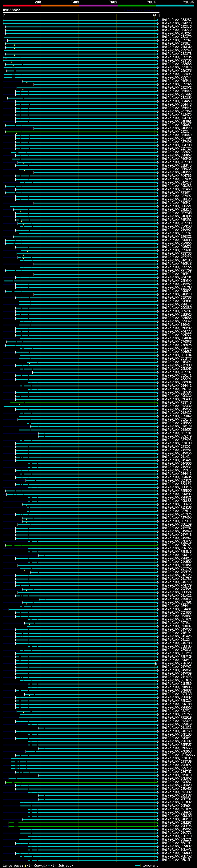Select hit label UniRef100_Q41424

pyautogui.click(x=177, y=457)
